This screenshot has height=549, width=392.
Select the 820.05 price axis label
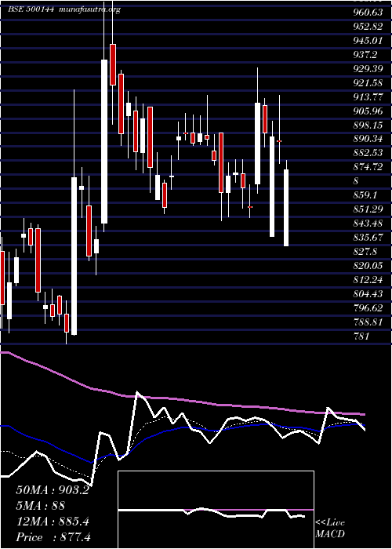(x=368, y=266)
